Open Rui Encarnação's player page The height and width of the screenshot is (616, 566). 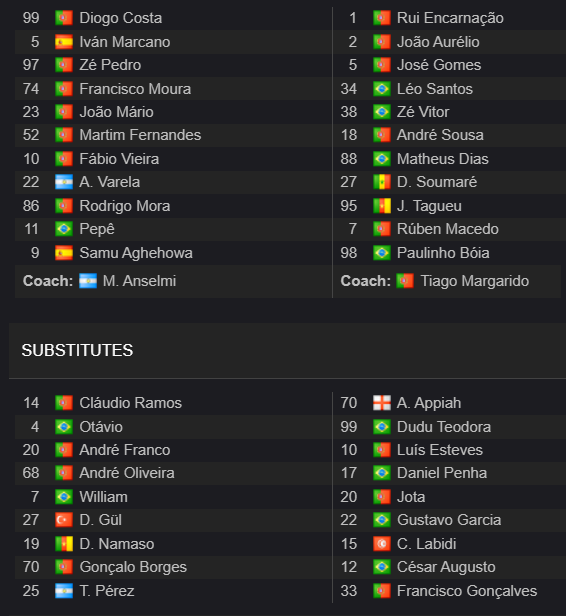(x=450, y=18)
